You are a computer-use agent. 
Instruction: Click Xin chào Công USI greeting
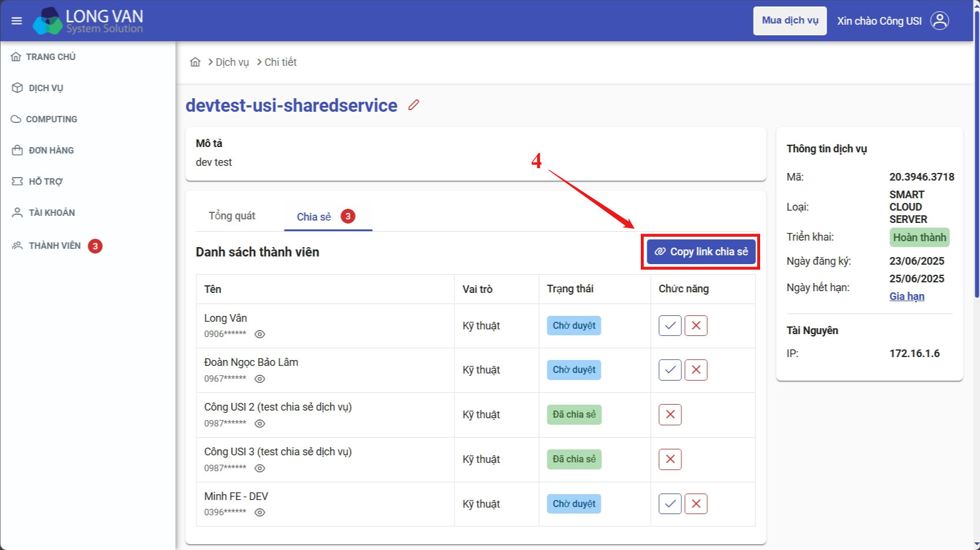tap(879, 21)
